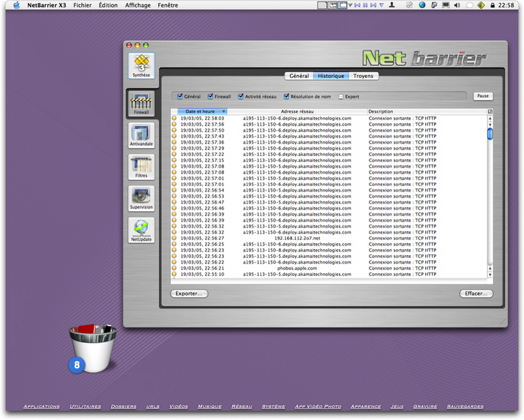
Task: Open the Gravure desktop link
Action: [425, 406]
